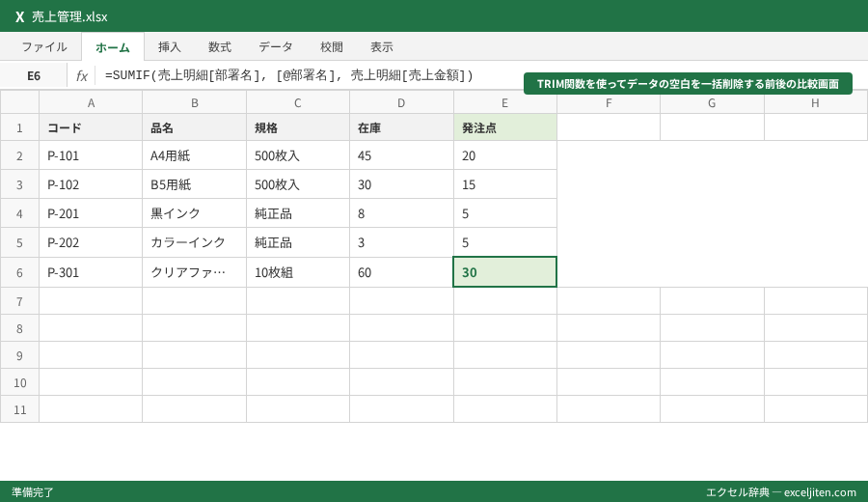This screenshot has width=868, height=502.
Task: Click the select-all corner of the grid
Action: 19,102
